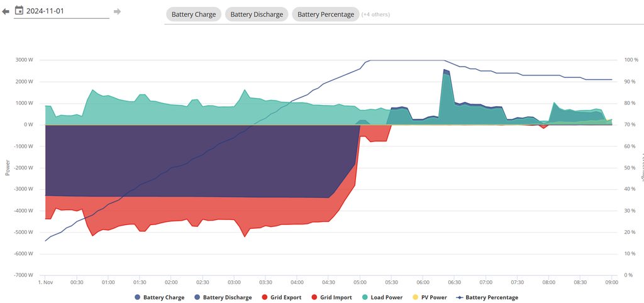Click the 05:00 x-axis time label

[360, 283]
